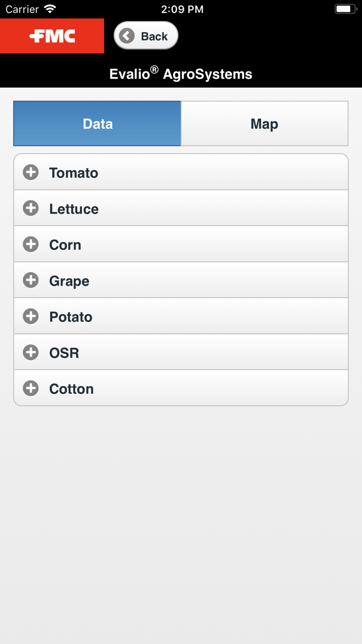
Task: Show details for Potato
Action: (x=181, y=316)
